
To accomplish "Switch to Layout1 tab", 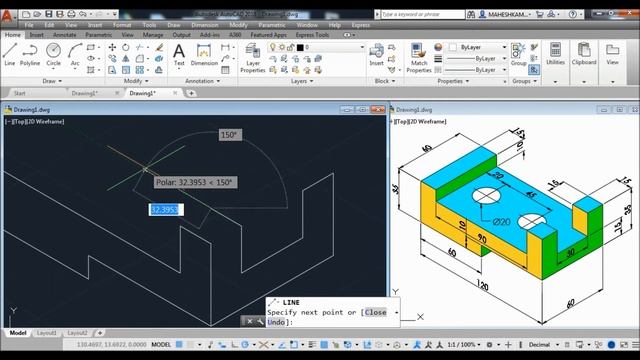I will pos(47,333).
